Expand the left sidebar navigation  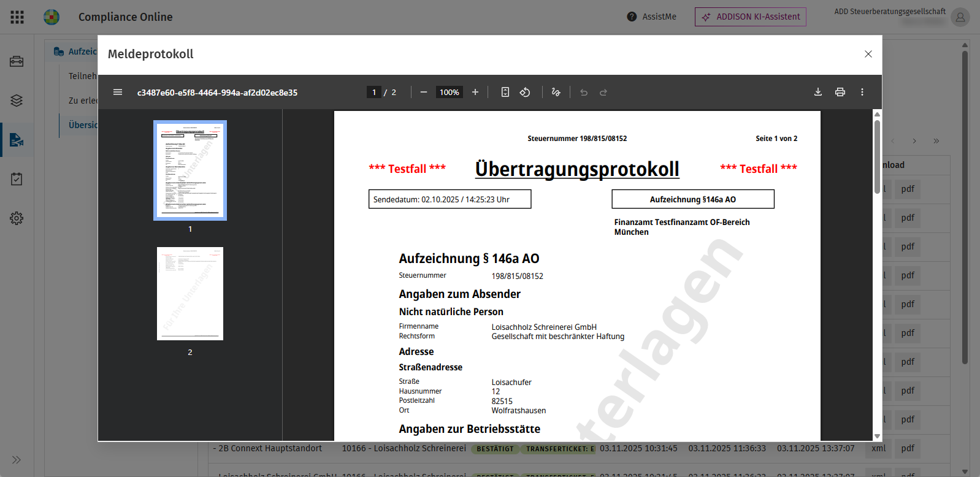click(x=17, y=460)
